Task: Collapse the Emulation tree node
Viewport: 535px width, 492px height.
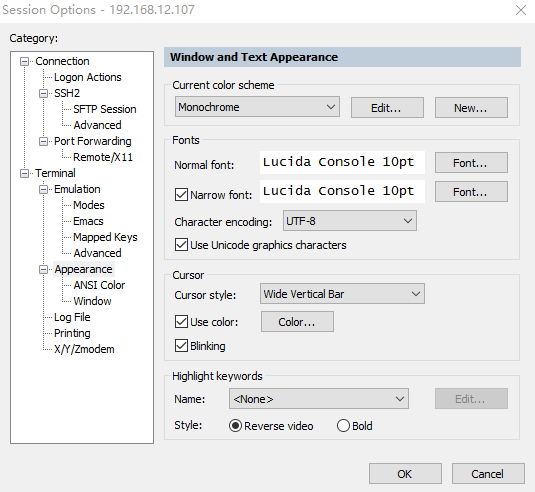Action: click(x=43, y=189)
